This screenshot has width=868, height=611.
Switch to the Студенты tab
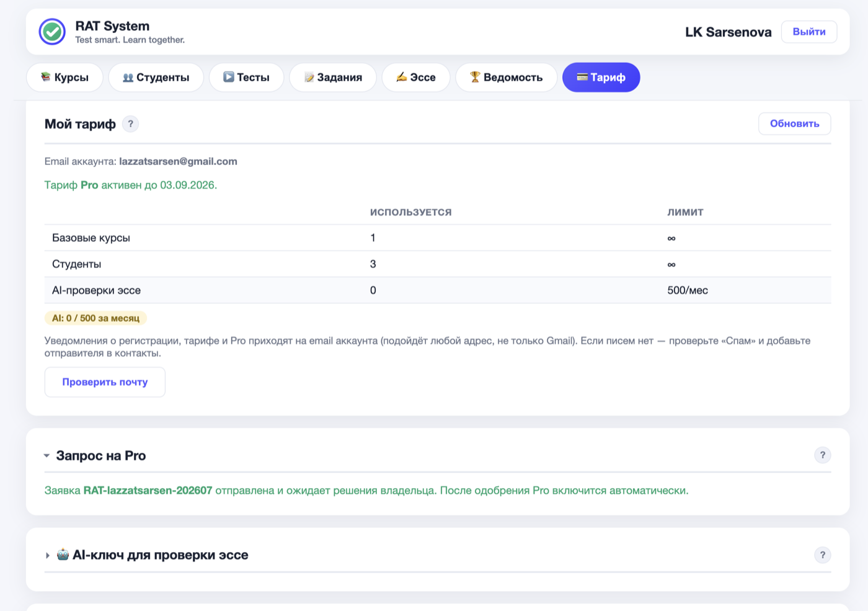156,78
